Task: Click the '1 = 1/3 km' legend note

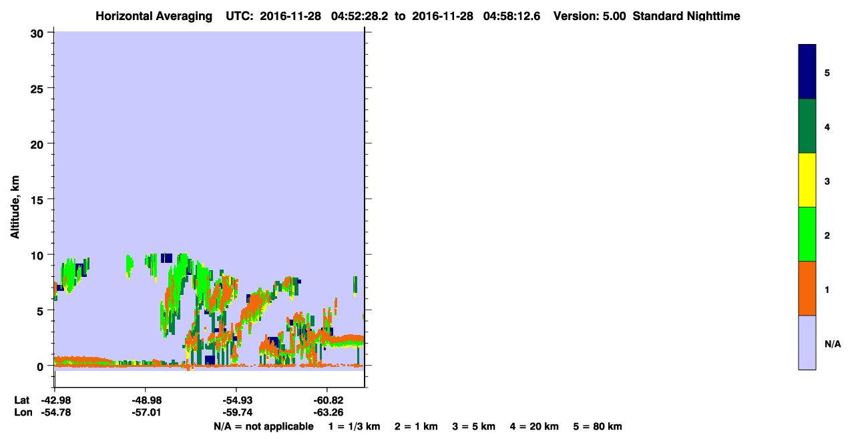Action: [x=354, y=427]
